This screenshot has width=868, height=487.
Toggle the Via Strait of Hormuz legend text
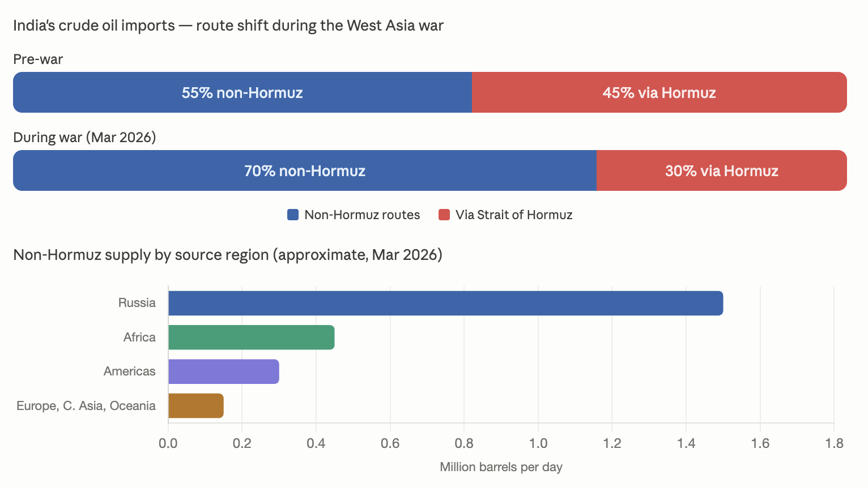pyautogui.click(x=514, y=215)
